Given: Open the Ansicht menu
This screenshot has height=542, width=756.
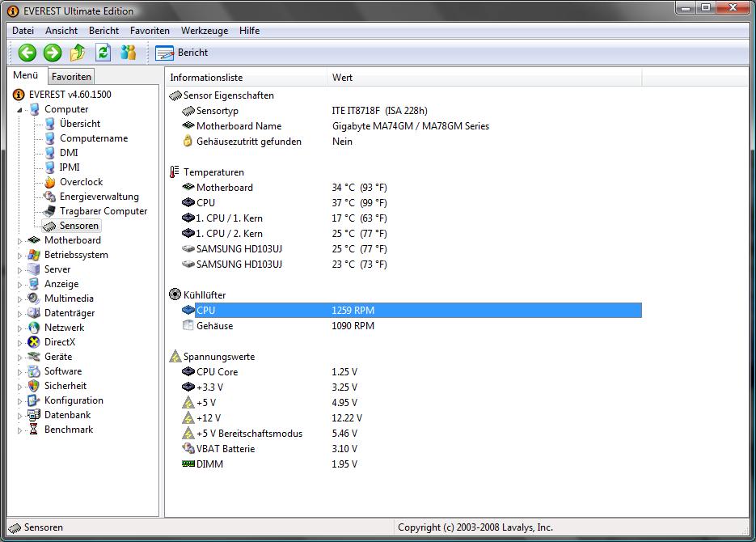Looking at the screenshot, I should (x=61, y=31).
